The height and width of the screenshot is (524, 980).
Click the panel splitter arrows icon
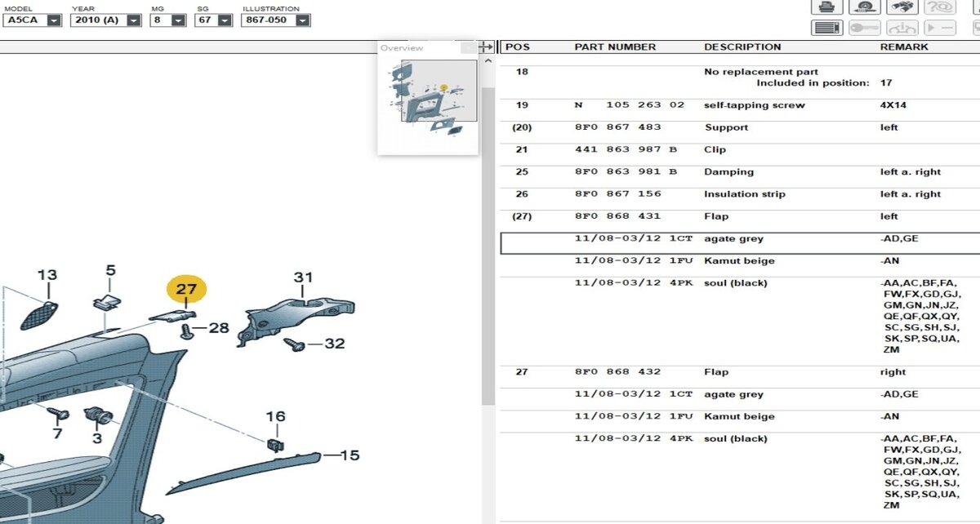485,47
